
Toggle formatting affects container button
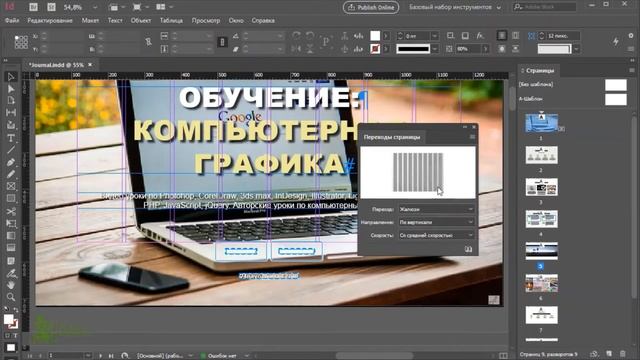pyautogui.click(x=7, y=336)
